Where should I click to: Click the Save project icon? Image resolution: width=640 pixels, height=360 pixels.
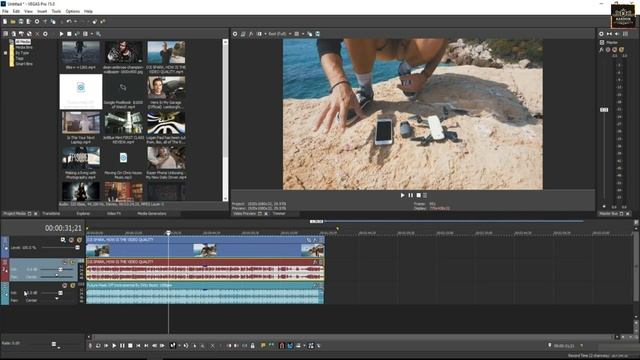point(21,21)
